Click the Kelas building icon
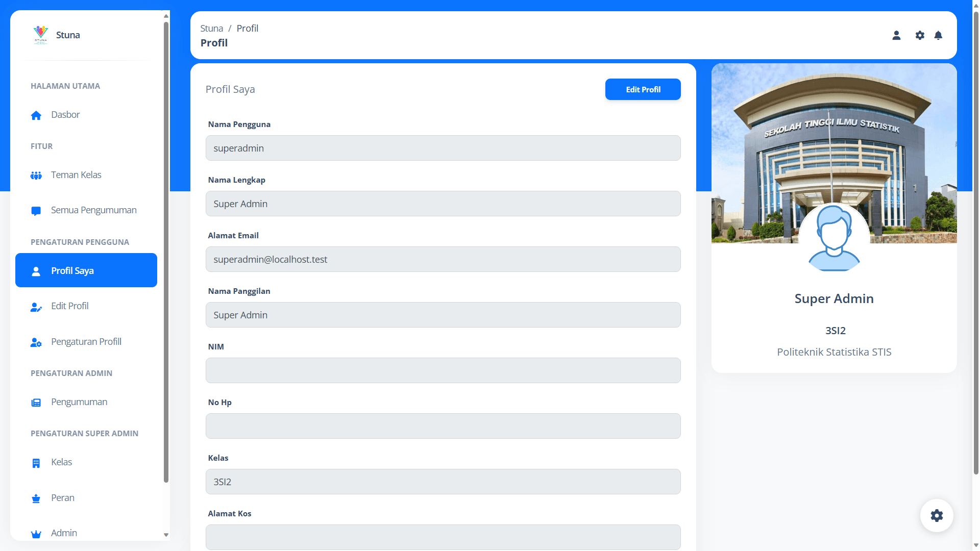This screenshot has height=551, width=980. (36, 463)
